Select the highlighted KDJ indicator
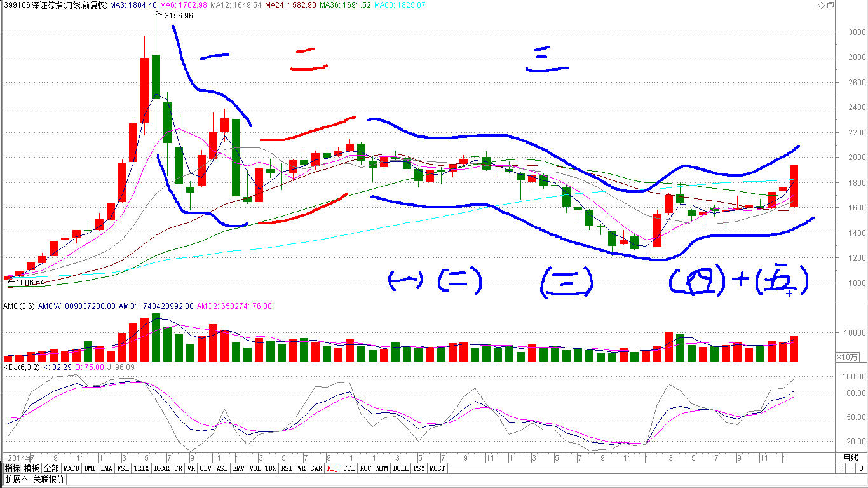This screenshot has width=868, height=488. [332, 468]
